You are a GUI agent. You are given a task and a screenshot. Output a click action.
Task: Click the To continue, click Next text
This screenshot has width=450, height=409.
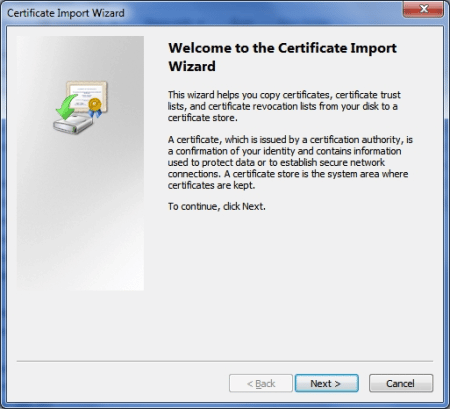click(217, 206)
